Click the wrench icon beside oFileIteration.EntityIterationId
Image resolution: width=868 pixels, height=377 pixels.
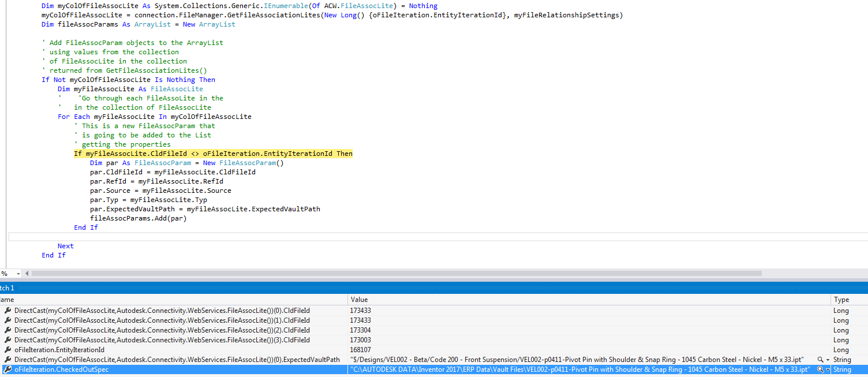tap(7, 349)
